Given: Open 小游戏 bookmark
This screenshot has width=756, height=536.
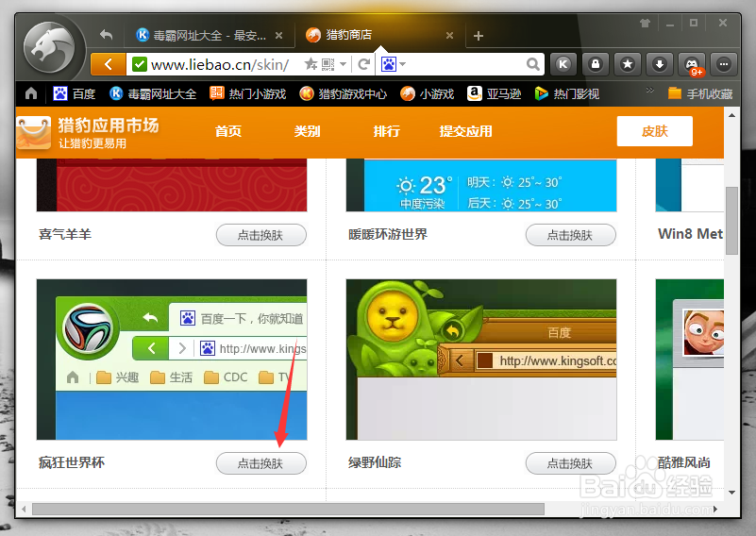Looking at the screenshot, I should point(428,93).
